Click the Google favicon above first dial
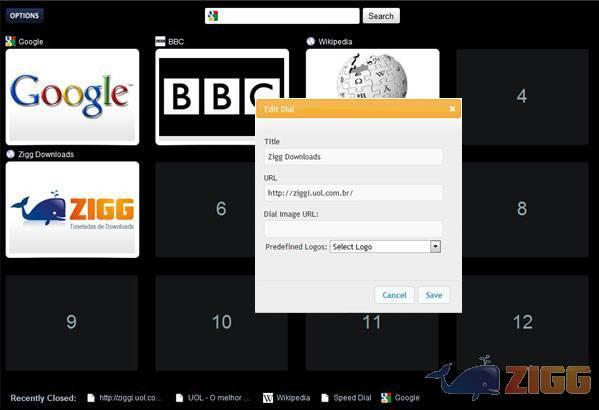Screen dimensions: 599x410 pyautogui.click(x=10, y=41)
